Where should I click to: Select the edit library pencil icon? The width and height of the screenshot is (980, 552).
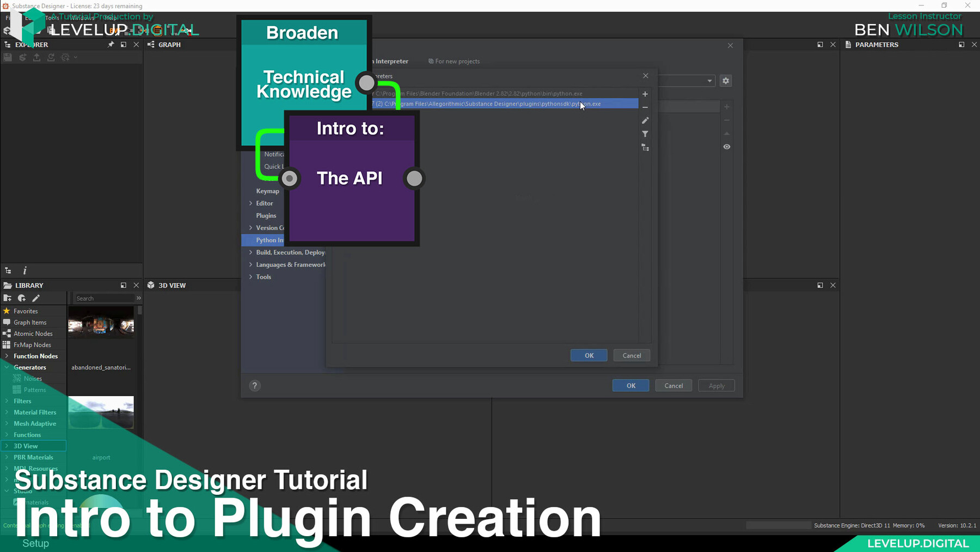click(x=36, y=298)
